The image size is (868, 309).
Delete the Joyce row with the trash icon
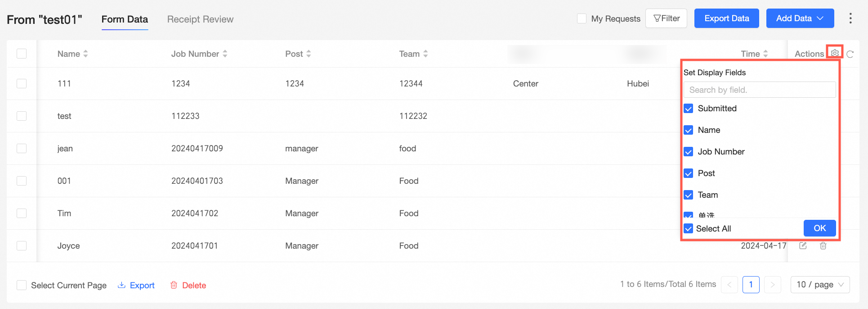pyautogui.click(x=823, y=245)
